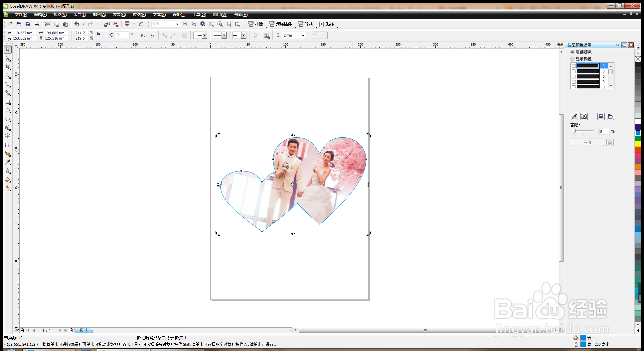The height and width of the screenshot is (351, 644).
Task: Click the 转换 toolbar button
Action: [305, 24]
